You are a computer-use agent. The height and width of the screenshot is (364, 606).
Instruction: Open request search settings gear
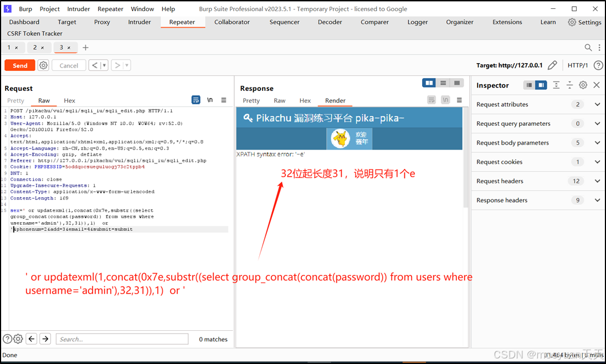coord(18,339)
